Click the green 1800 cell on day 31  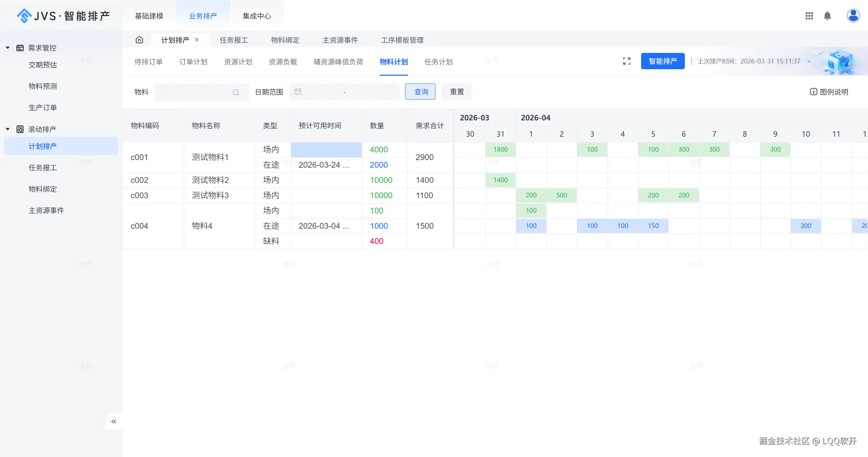tap(500, 150)
